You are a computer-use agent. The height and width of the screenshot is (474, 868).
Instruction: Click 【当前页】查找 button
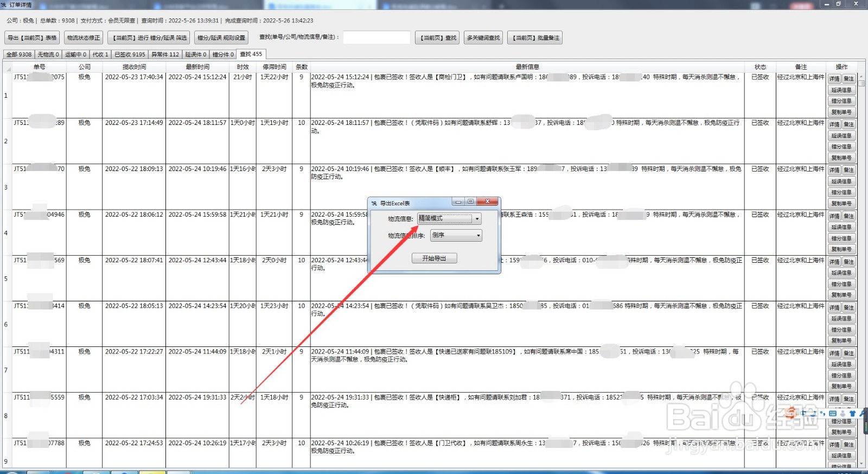tap(438, 38)
